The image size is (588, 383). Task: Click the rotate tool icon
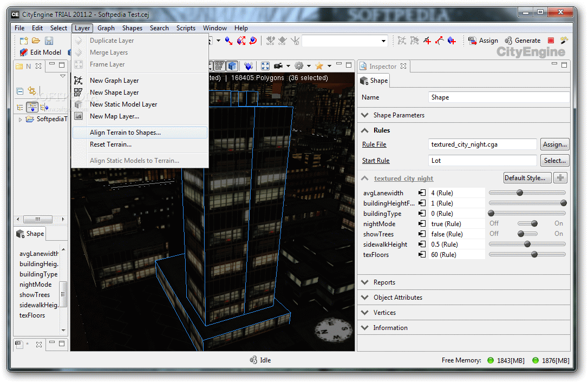253,41
